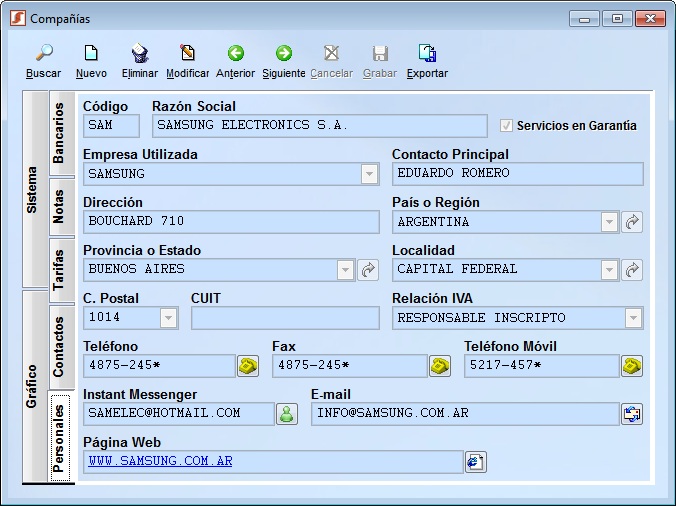Click the CUIT input field
Viewport: 676px width, 506px height.
[x=285, y=318]
